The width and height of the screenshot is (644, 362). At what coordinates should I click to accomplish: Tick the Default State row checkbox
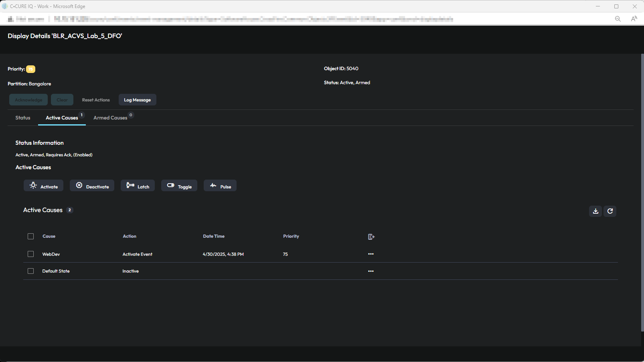tap(30, 271)
